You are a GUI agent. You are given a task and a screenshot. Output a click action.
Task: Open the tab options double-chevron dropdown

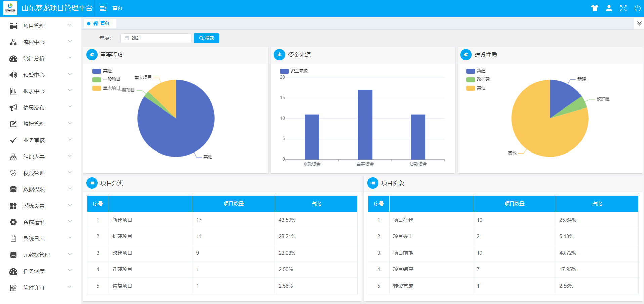[x=639, y=23]
